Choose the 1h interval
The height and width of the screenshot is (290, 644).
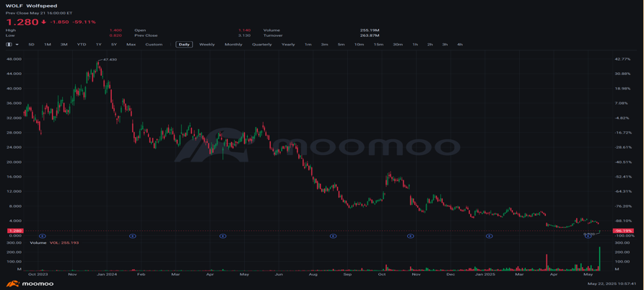pos(415,44)
